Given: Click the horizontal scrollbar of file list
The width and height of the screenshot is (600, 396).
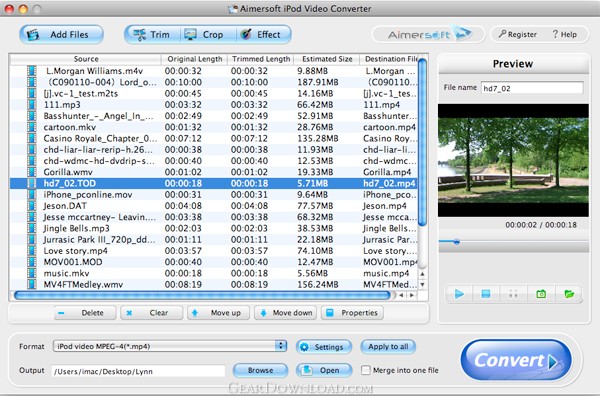Looking at the screenshot, I should (x=202, y=295).
